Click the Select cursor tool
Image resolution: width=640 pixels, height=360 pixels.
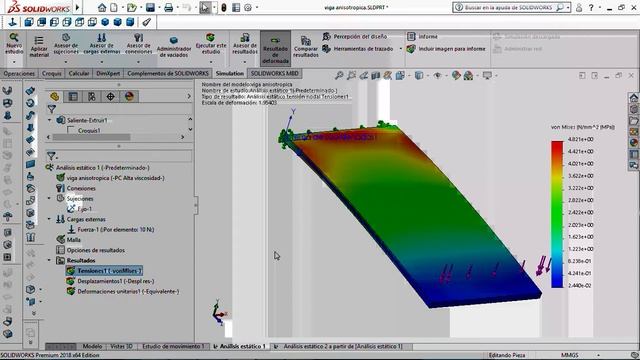[x=205, y=7]
